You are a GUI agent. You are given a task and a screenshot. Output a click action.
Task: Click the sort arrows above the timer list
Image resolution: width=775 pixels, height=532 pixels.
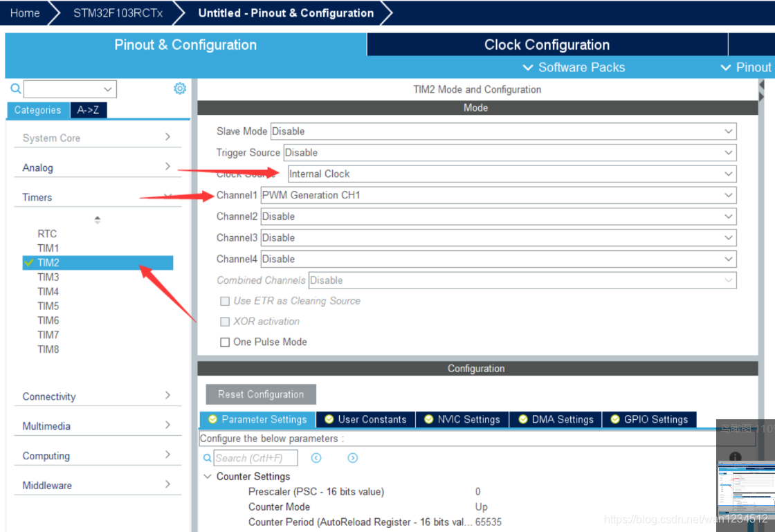click(98, 220)
